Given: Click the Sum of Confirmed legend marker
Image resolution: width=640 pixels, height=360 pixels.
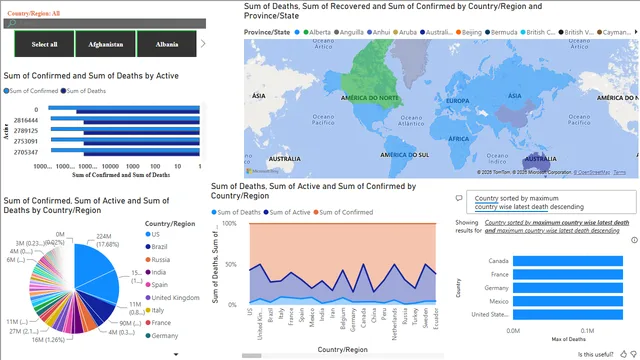Looking at the screenshot, I should [x=6, y=91].
